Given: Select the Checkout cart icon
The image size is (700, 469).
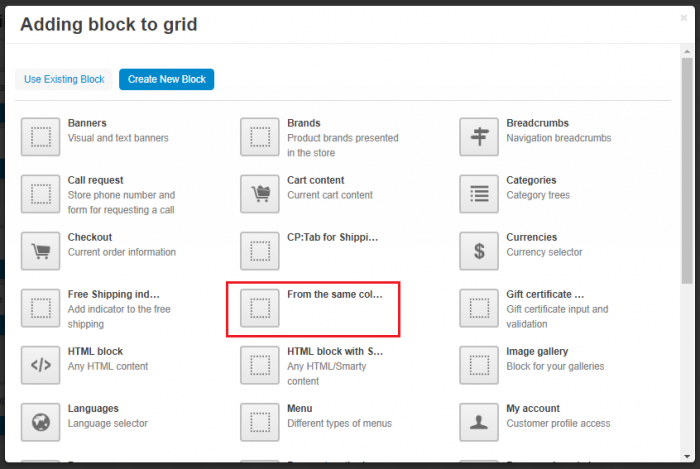Looking at the screenshot, I should (41, 251).
